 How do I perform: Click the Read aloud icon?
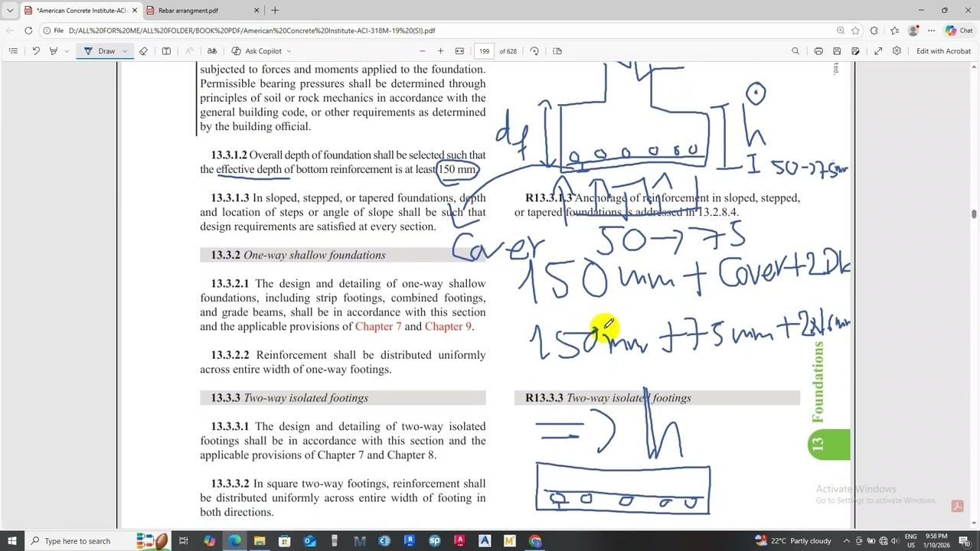click(190, 51)
